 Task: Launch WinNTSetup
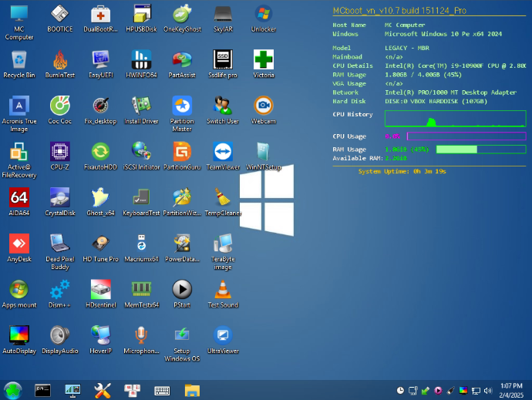(x=264, y=156)
